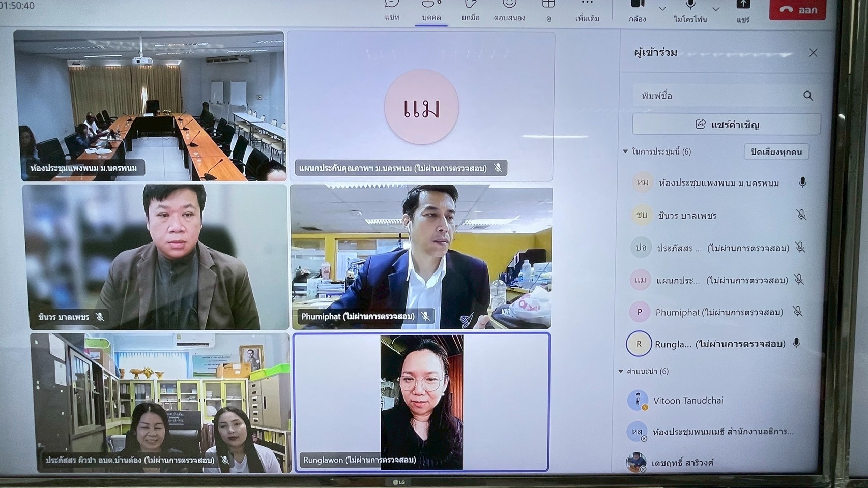Close the participants (ผู้เข้าร่วม) panel
Viewport: 868px width, 488px height.
click(813, 53)
